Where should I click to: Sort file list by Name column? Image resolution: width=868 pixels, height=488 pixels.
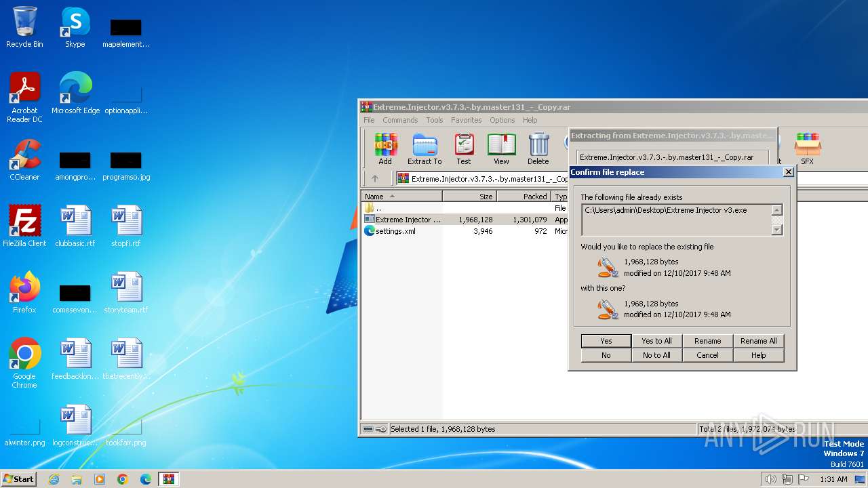coord(402,197)
